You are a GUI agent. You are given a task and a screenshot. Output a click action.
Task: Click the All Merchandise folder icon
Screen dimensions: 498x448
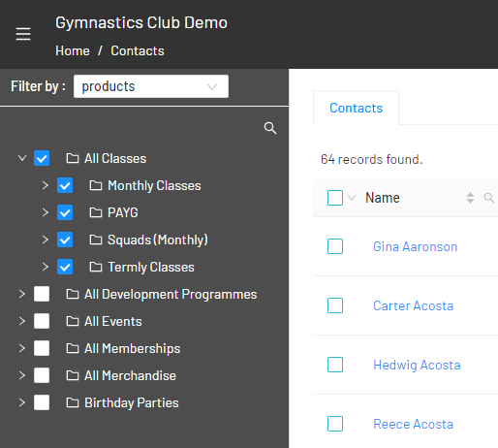[73, 375]
